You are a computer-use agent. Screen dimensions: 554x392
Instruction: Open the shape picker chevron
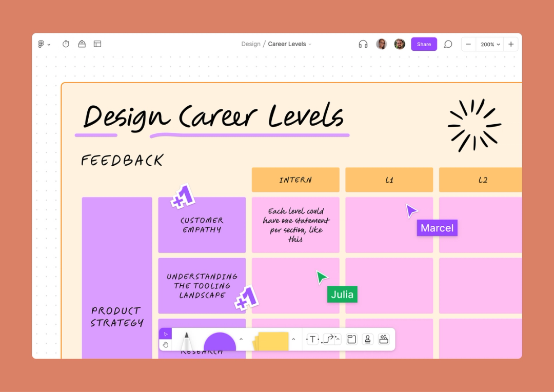pos(241,339)
